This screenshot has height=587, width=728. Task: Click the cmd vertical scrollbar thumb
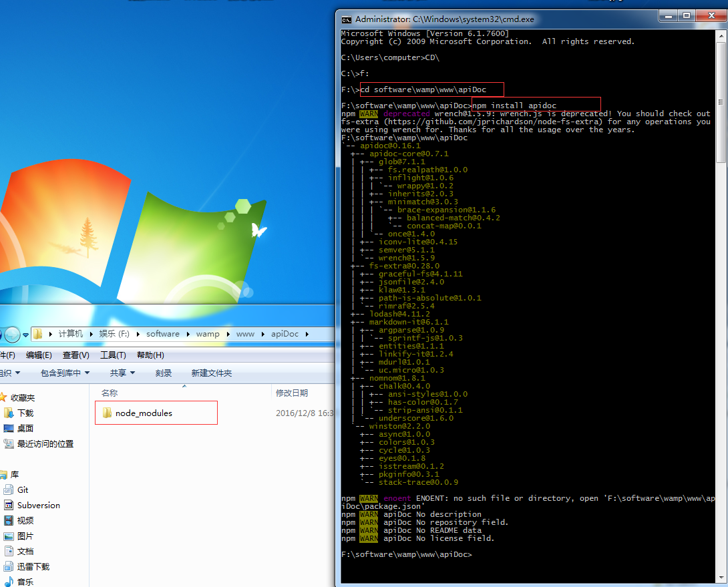721,103
